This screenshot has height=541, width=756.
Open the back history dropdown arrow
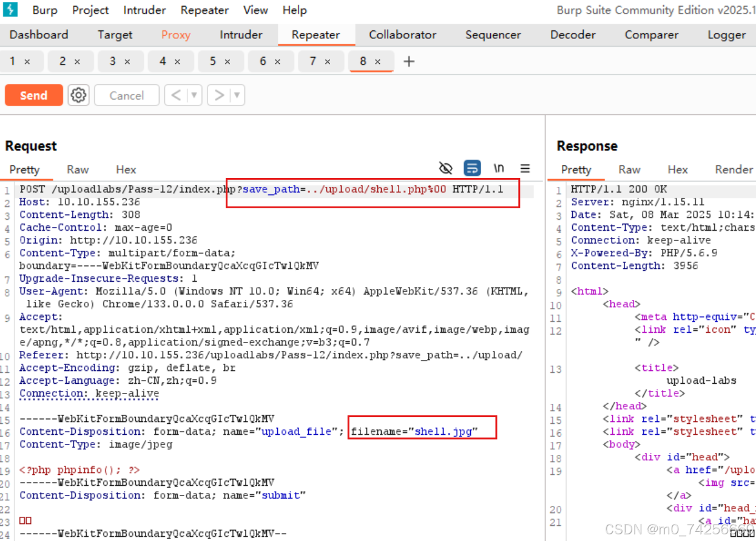tap(194, 95)
